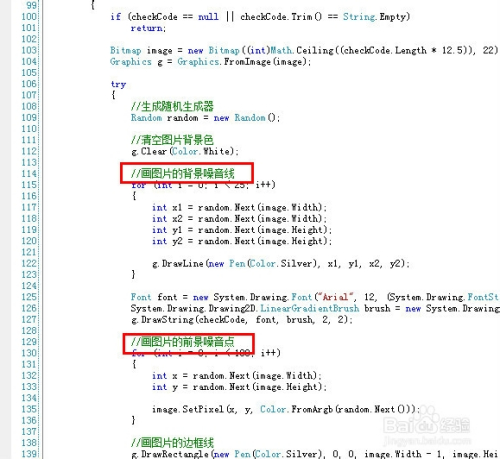This screenshot has width=500, height=459.
Task: Click g.Clear(Color.White) statement
Action: [x=185, y=151]
